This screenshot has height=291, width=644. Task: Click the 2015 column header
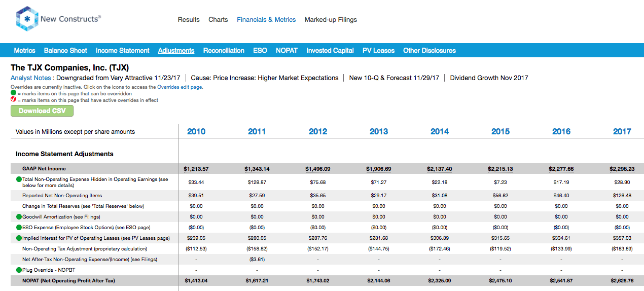pos(500,131)
